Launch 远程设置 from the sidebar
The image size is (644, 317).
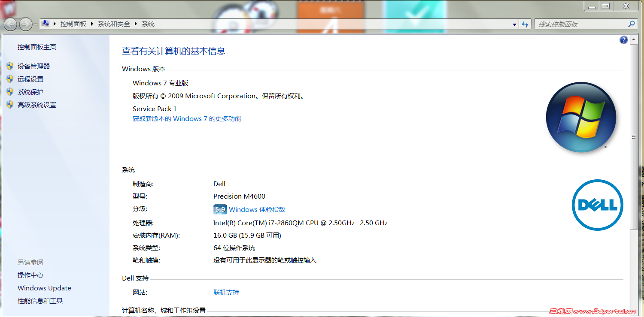(x=30, y=79)
